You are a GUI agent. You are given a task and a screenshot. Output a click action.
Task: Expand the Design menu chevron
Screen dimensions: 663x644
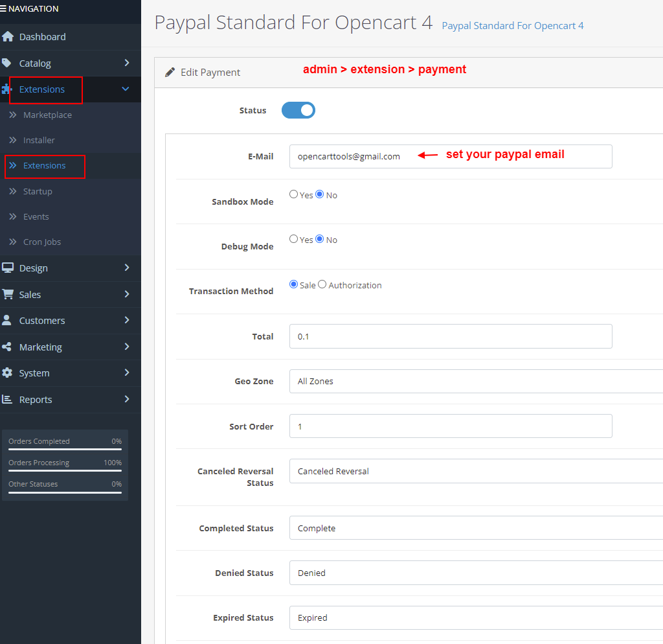pyautogui.click(x=126, y=268)
